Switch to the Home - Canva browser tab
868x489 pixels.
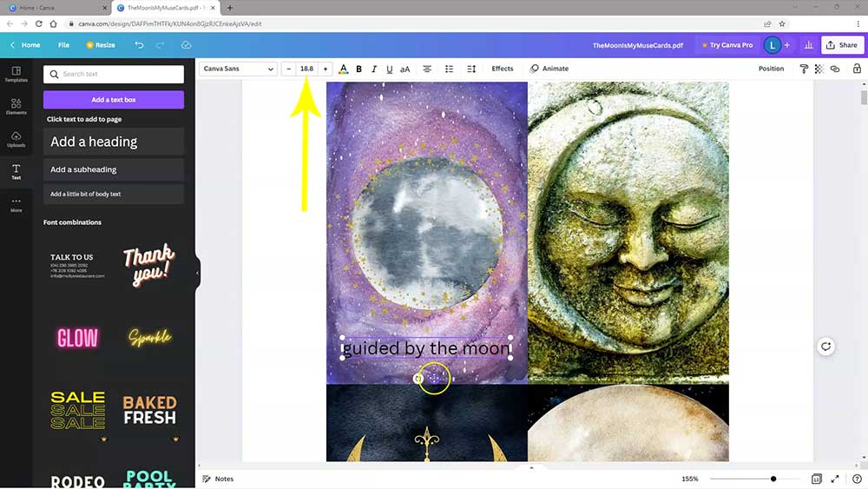pyautogui.click(x=56, y=8)
